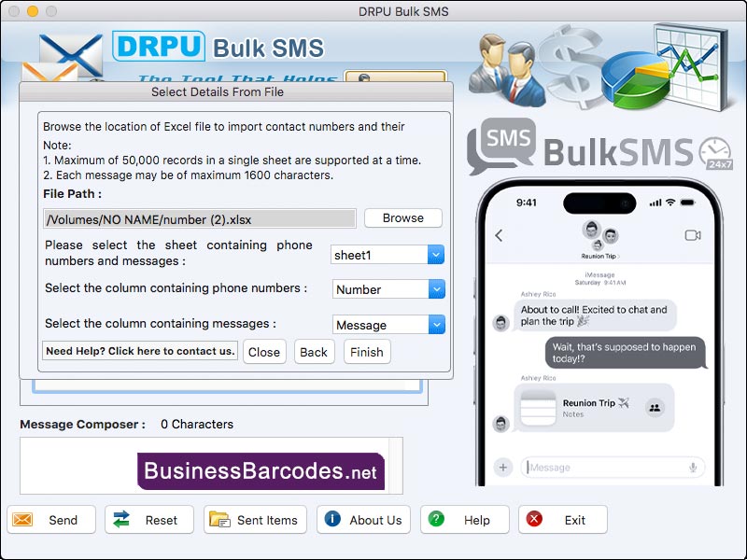Click the Need Help contact us link
The image size is (747, 560).
coord(139,350)
